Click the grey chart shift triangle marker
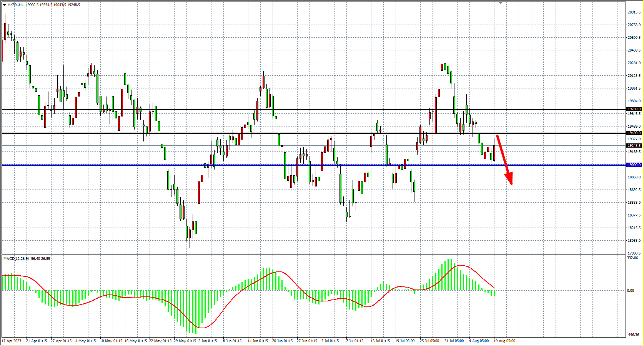 (500, 3)
